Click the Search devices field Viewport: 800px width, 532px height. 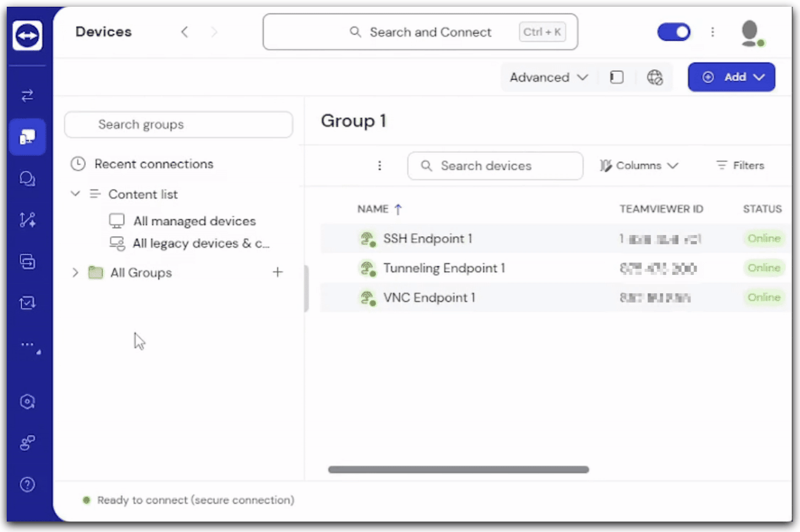[495, 166]
